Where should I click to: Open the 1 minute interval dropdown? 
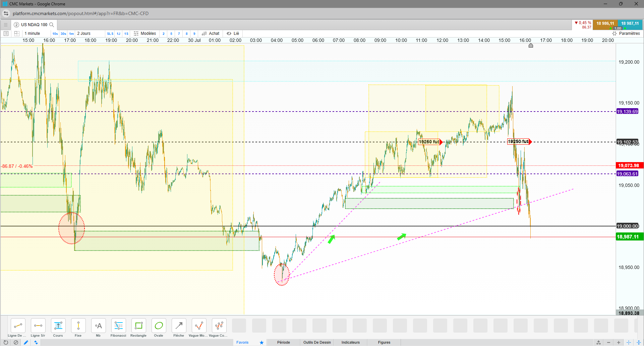click(x=32, y=33)
